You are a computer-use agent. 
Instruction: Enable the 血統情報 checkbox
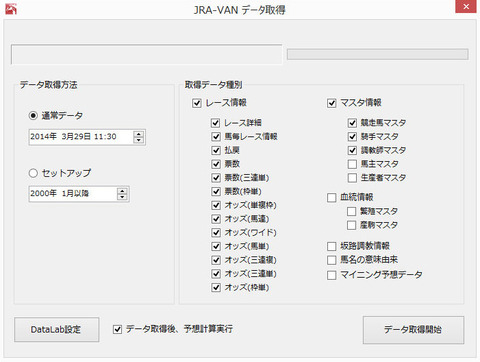[331, 198]
